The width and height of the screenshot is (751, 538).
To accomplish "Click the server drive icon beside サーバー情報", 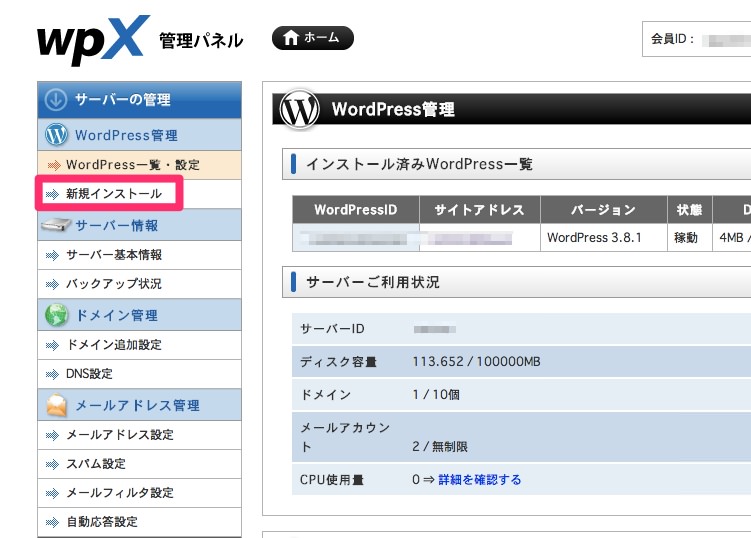I will click(56, 224).
